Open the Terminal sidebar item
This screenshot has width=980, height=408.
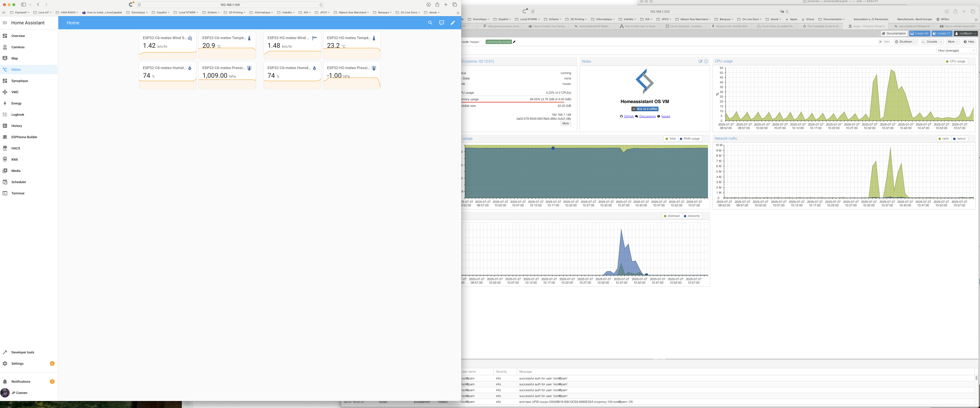pos(18,193)
